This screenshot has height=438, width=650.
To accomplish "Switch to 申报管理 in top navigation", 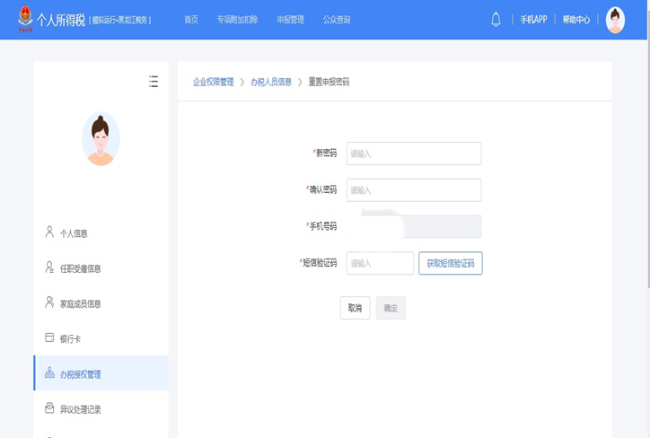I will 290,19.
